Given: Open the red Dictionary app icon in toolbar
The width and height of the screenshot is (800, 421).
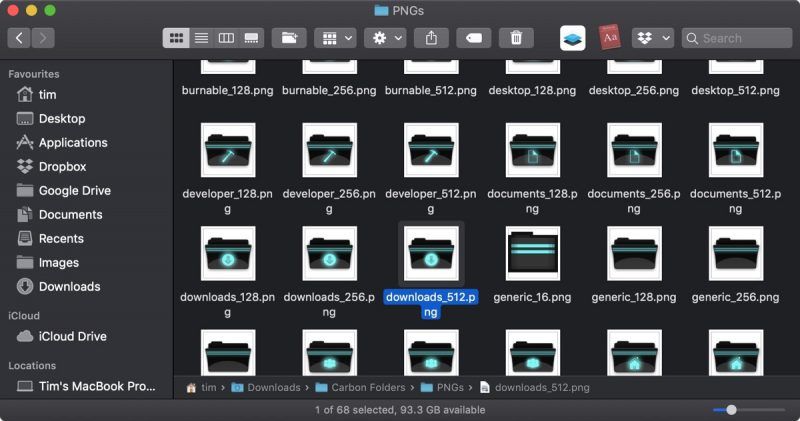Looking at the screenshot, I should 610,38.
